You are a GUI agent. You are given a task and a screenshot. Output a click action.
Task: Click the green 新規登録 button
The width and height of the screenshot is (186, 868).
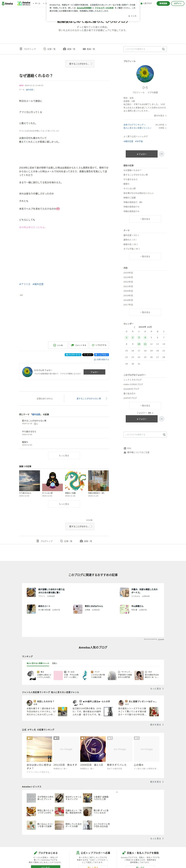[163, 3]
